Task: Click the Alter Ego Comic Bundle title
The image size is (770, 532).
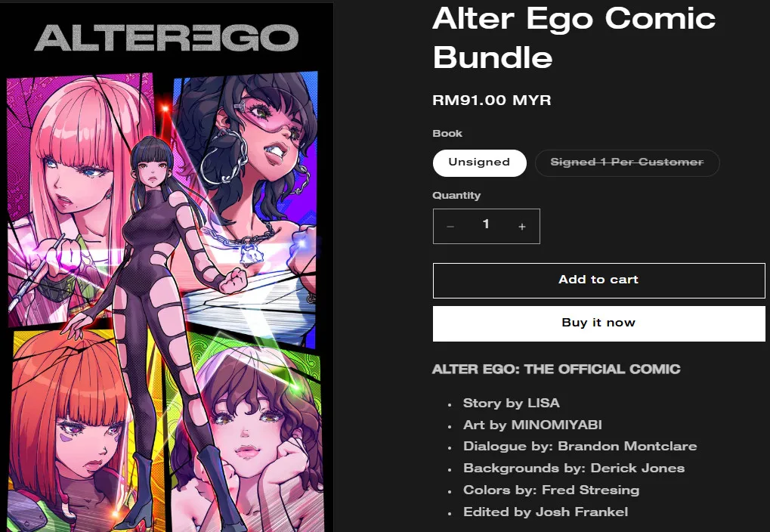Action: point(574,38)
